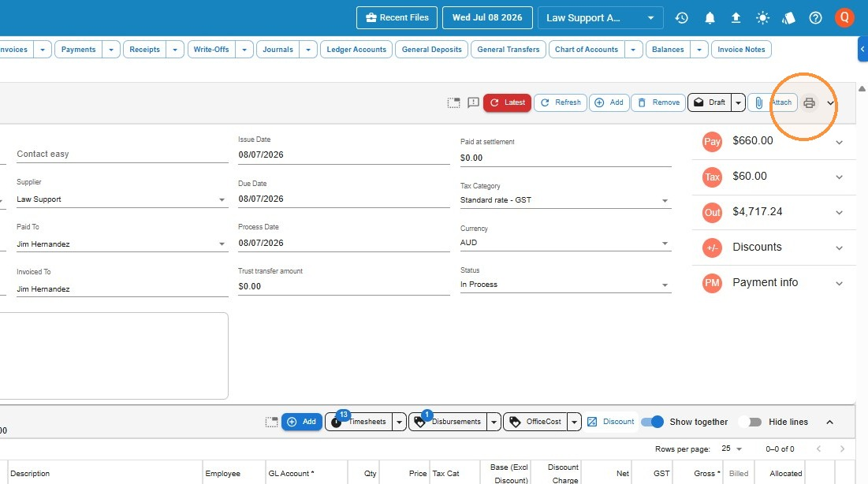This screenshot has height=484, width=868.
Task: Click the Out circle icon
Action: [712, 213]
